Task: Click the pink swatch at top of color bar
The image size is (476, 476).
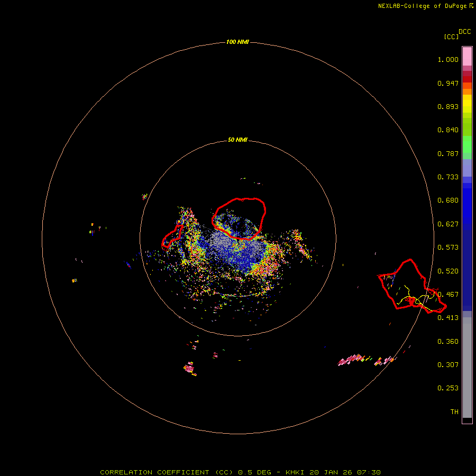Action: pyautogui.click(x=467, y=57)
